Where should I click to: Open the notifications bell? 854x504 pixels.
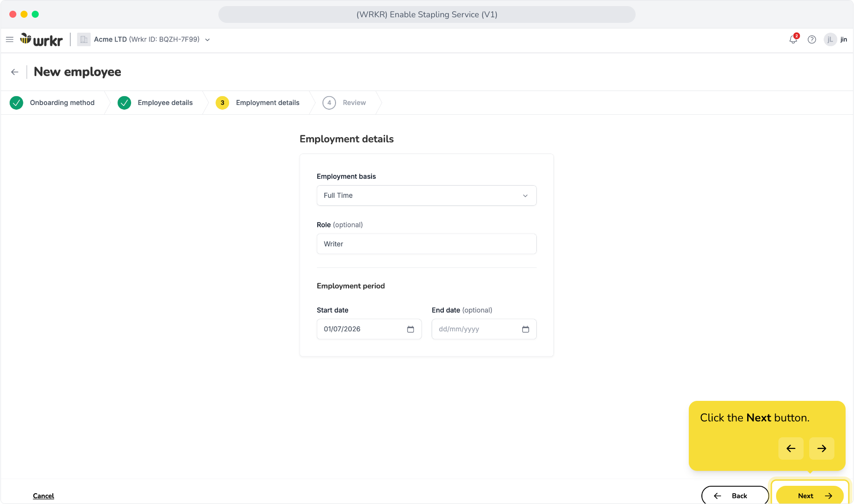click(793, 39)
